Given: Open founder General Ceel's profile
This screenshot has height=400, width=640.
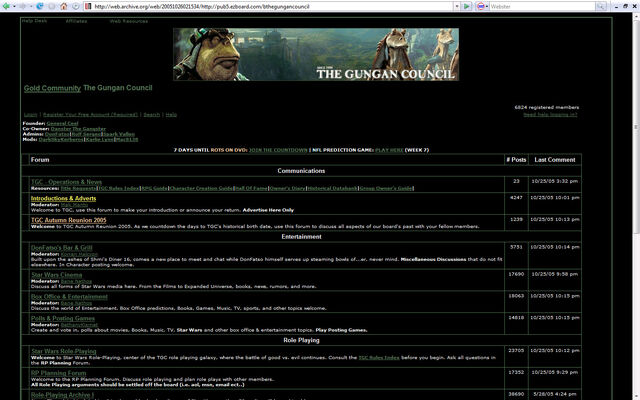Looking at the screenshot, I should pyautogui.click(x=62, y=123).
